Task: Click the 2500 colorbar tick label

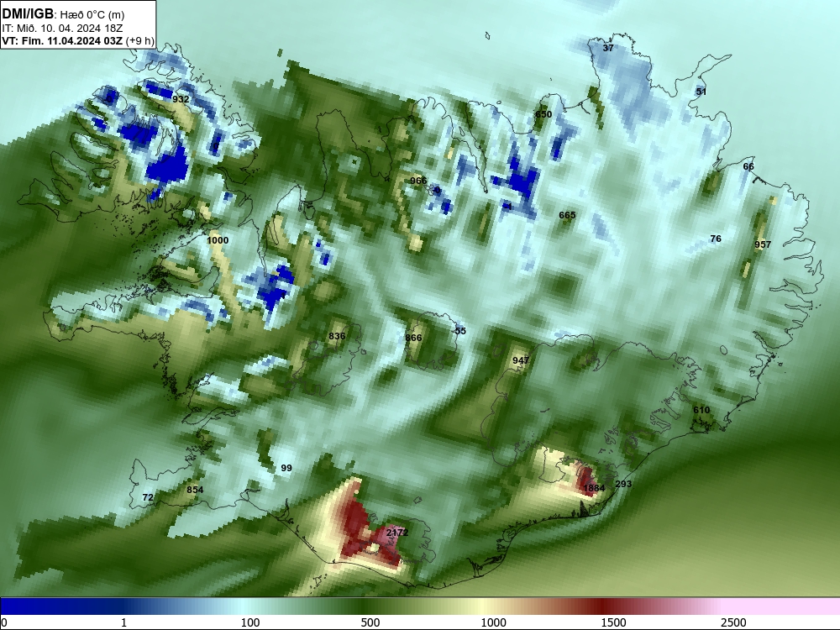Action: [733, 622]
